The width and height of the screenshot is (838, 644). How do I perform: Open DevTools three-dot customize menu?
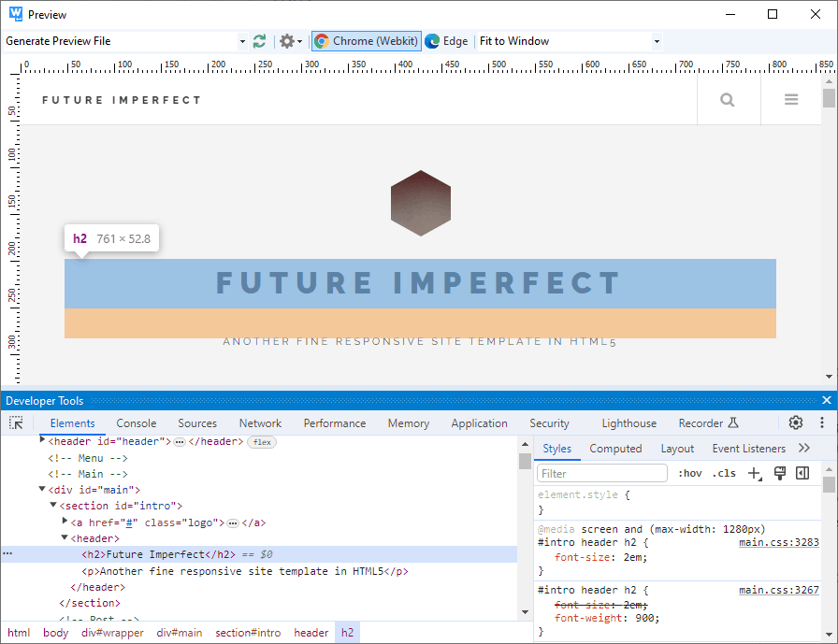tap(820, 423)
